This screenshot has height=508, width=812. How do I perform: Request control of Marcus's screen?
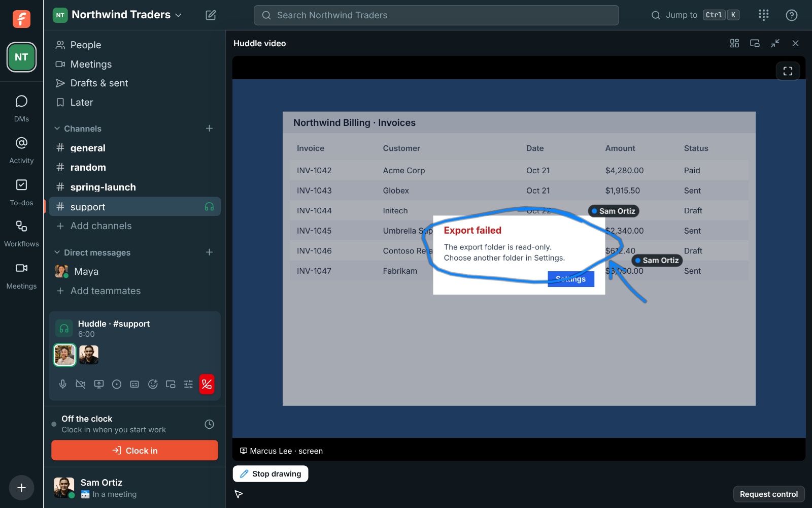[x=768, y=494]
